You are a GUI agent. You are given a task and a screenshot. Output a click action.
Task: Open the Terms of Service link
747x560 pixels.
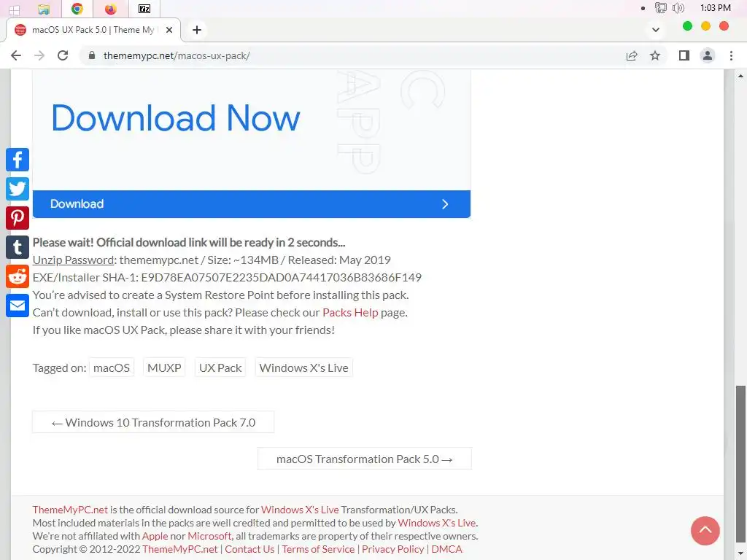(x=318, y=549)
